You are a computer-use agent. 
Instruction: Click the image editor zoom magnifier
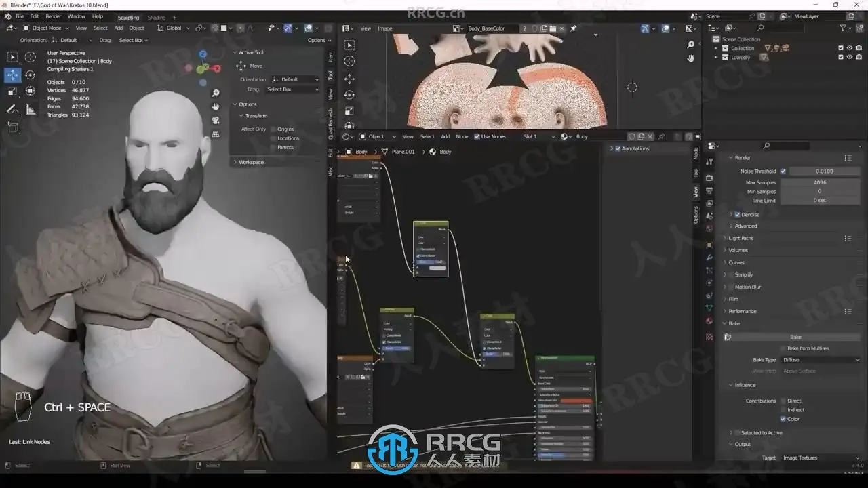click(x=691, y=45)
